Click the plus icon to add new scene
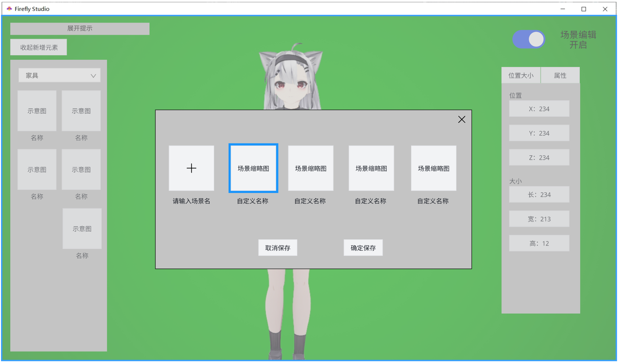 (x=191, y=168)
